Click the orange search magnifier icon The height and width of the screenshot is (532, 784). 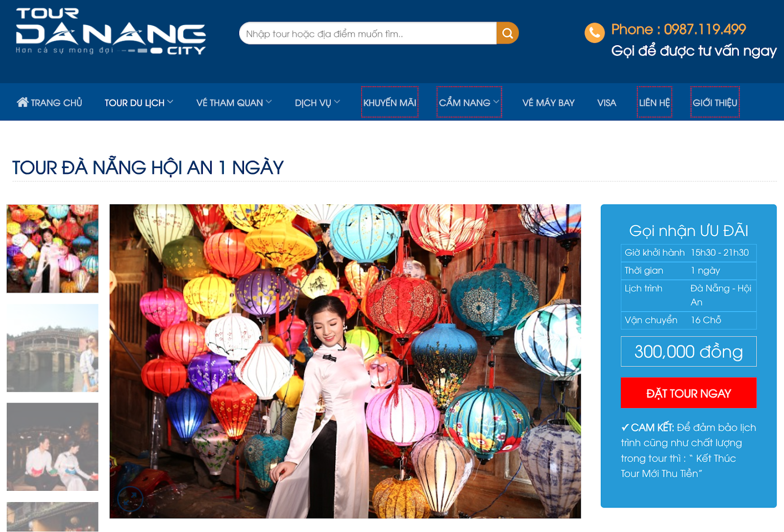click(508, 33)
